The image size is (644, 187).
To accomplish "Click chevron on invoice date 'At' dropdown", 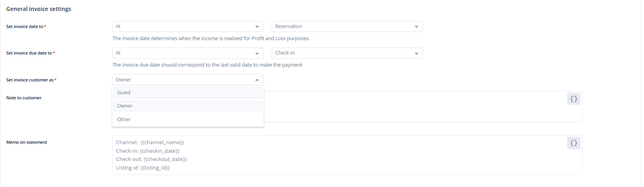I will click(x=257, y=26).
